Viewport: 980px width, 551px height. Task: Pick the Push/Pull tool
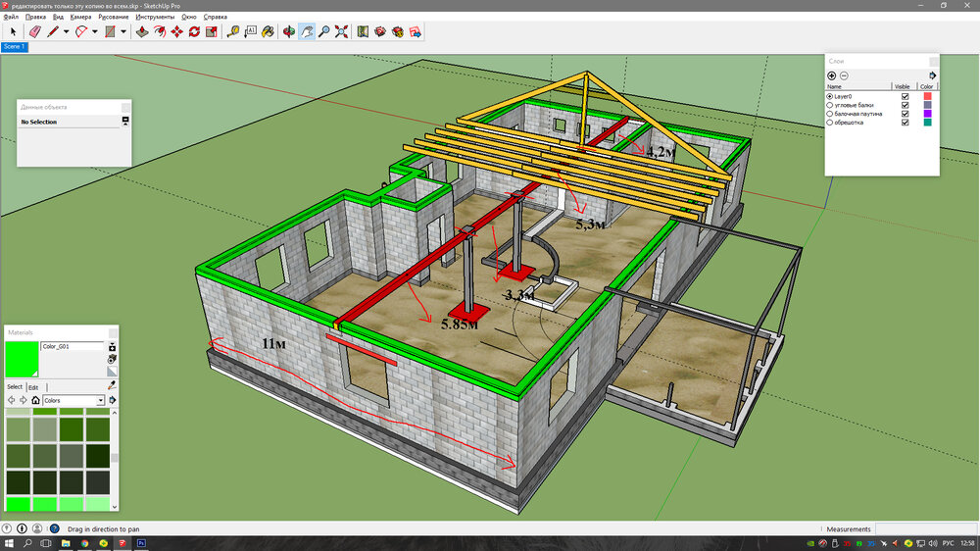pos(142,31)
